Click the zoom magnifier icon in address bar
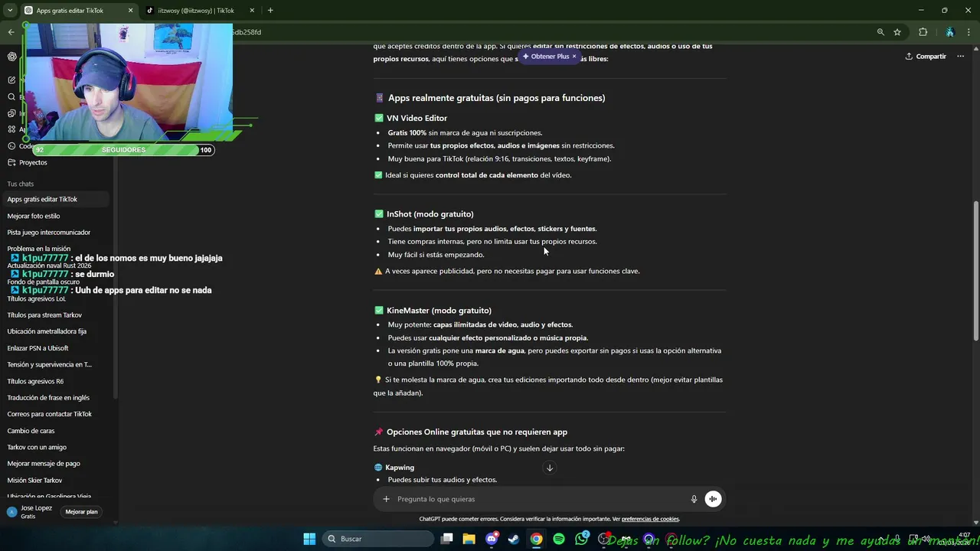The image size is (980, 551). 880,32
